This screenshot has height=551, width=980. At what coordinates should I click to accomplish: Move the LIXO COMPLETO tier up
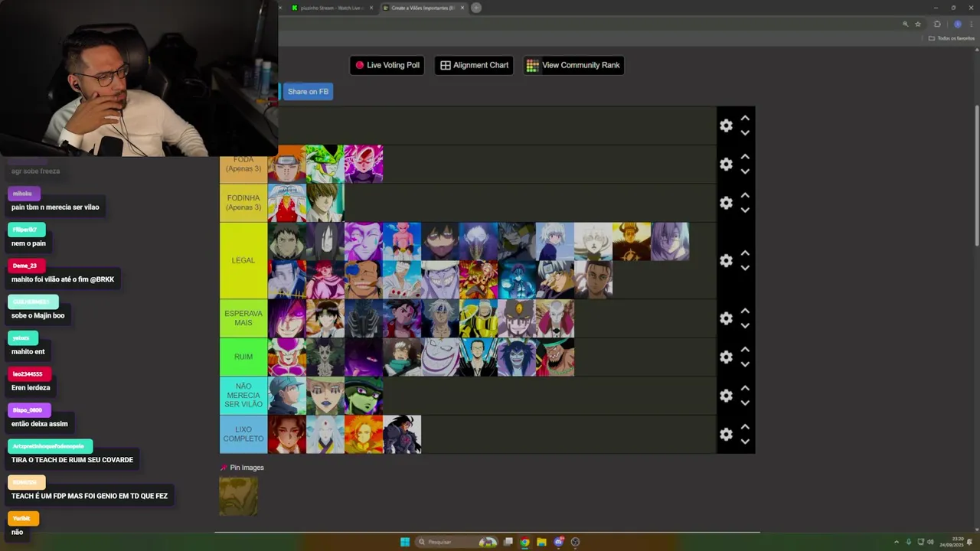tap(745, 427)
